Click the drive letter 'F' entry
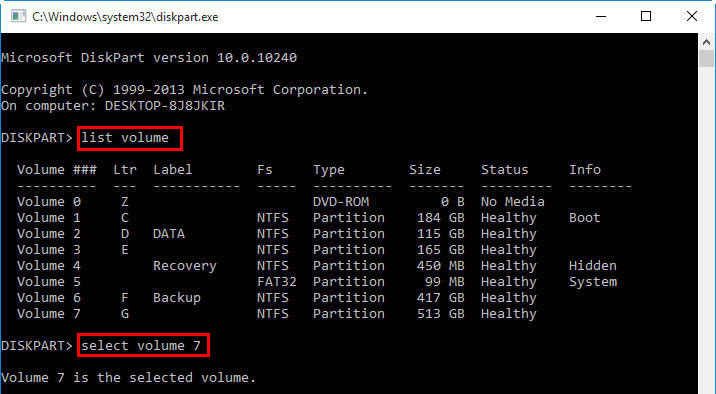Viewport: 716px width, 394px height. (125, 298)
